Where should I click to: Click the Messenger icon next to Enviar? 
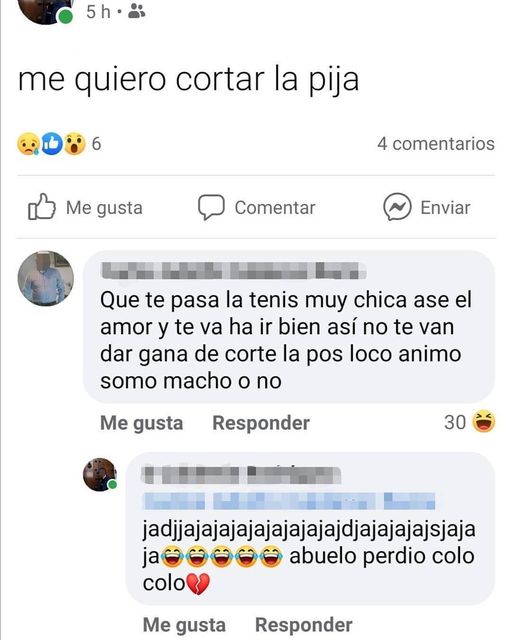397,207
